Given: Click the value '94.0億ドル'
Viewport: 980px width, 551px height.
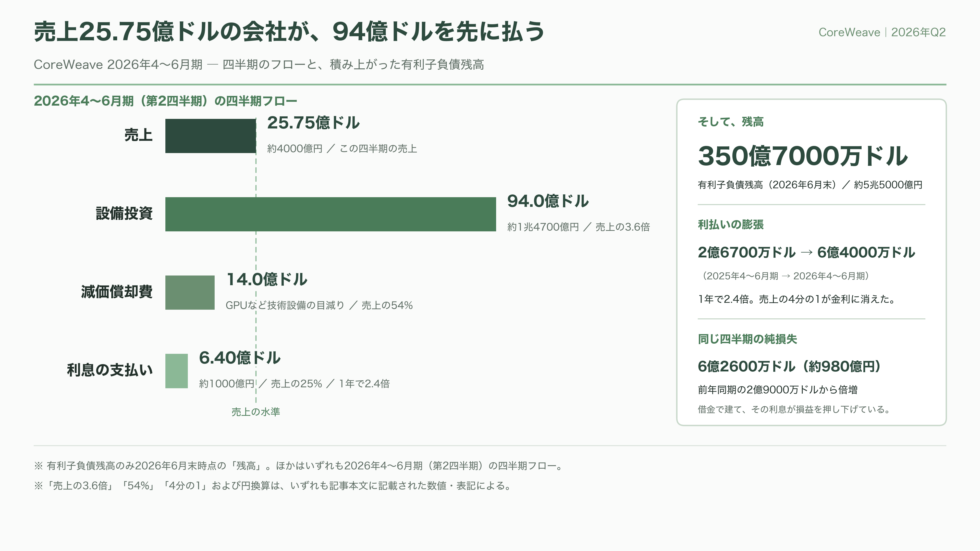Looking at the screenshot, I should coord(548,201).
